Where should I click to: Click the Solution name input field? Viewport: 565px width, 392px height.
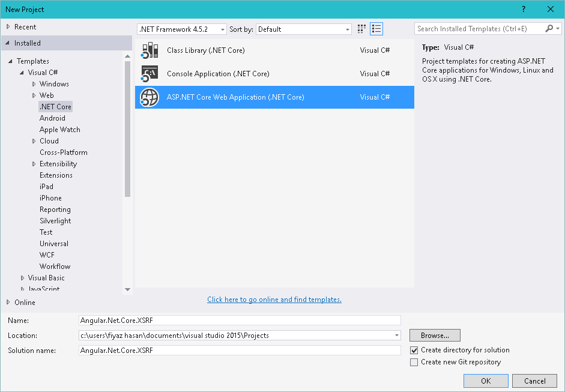tap(240, 350)
